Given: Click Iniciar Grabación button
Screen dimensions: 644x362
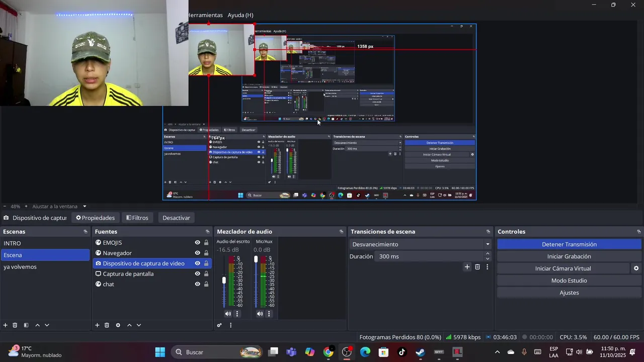Looking at the screenshot, I should (569, 256).
